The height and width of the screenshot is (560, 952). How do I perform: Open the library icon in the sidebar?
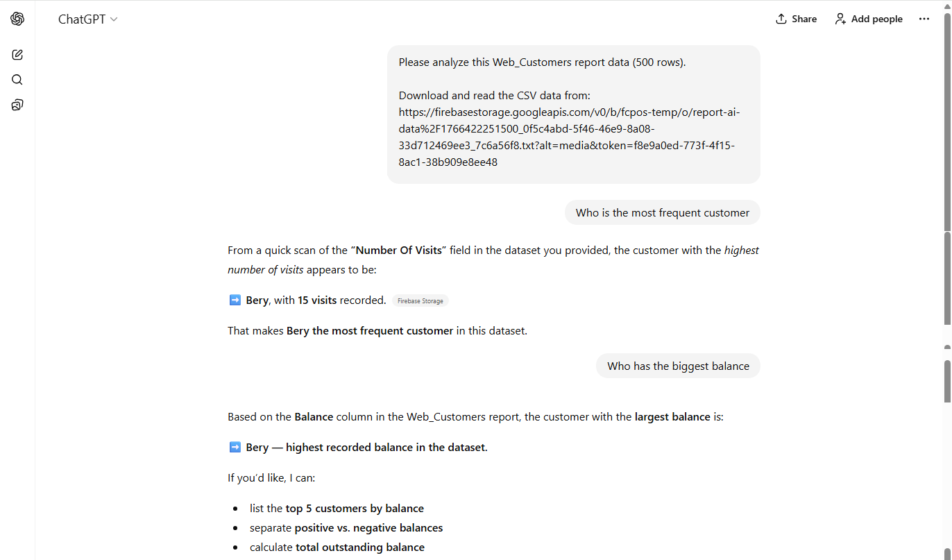pyautogui.click(x=17, y=105)
